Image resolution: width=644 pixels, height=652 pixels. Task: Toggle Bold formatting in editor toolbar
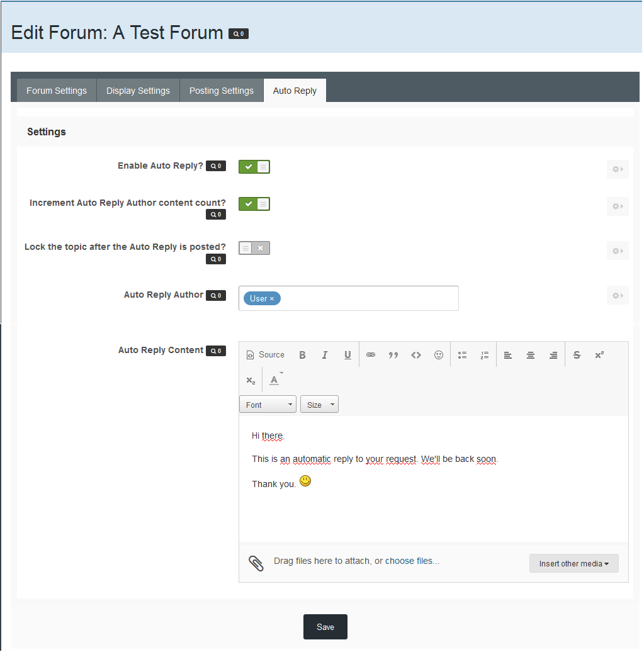tap(302, 355)
